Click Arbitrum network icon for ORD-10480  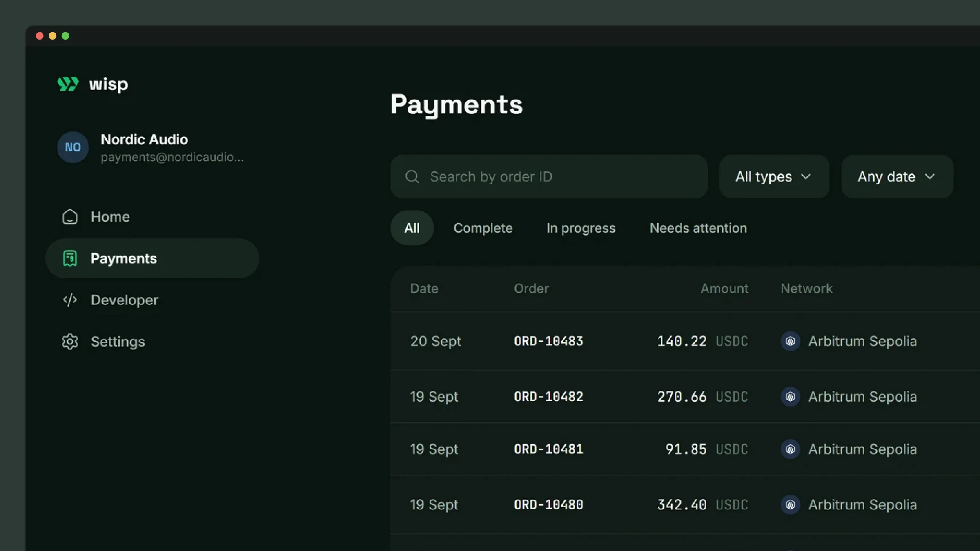[x=790, y=505]
